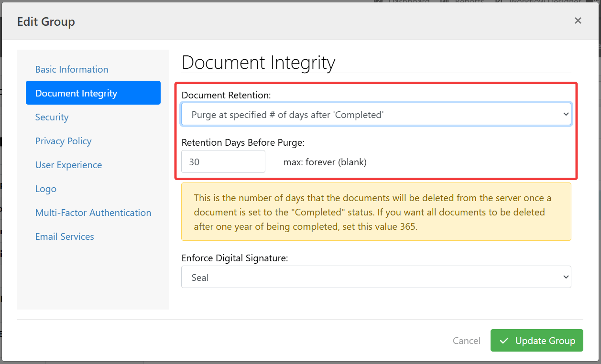Click the Enforce Digital Signature label
The height and width of the screenshot is (364, 601).
(x=235, y=258)
